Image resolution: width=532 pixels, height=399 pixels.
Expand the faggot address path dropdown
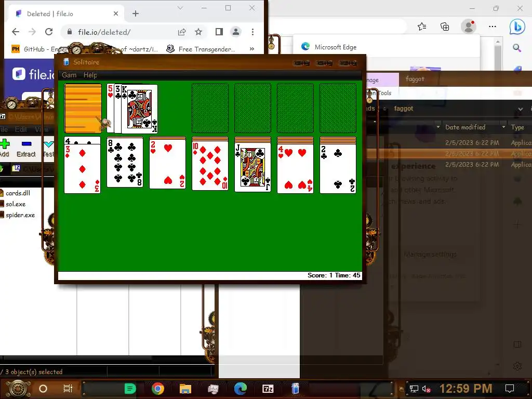click(521, 109)
